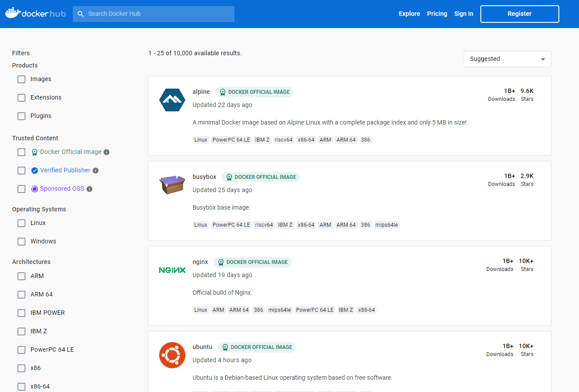Open the ubuntu repository title
The image size is (579, 392).
click(x=202, y=347)
